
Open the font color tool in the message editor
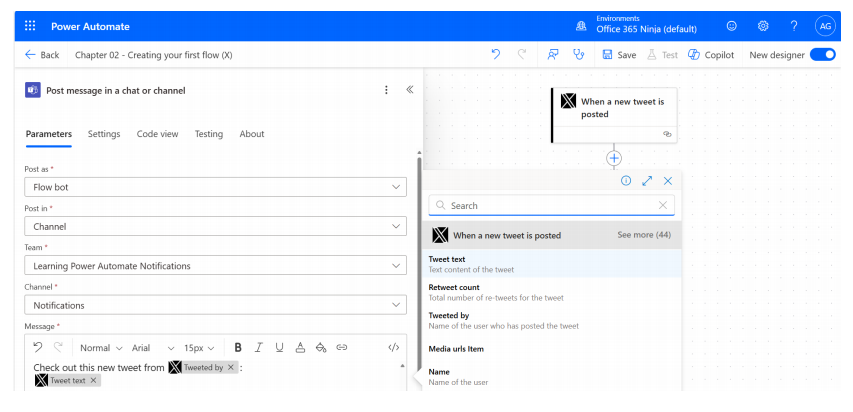(x=300, y=347)
